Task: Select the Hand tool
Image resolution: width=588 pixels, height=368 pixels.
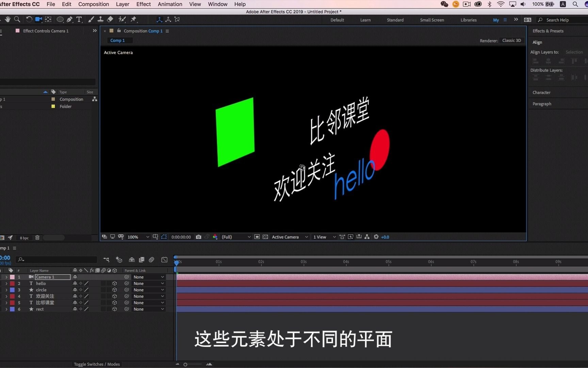Action: coord(7,19)
